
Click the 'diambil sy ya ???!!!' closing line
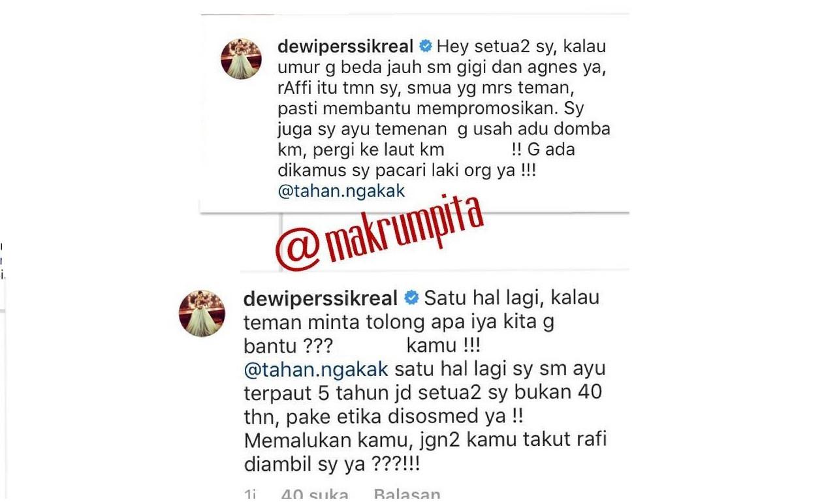[x=332, y=464]
